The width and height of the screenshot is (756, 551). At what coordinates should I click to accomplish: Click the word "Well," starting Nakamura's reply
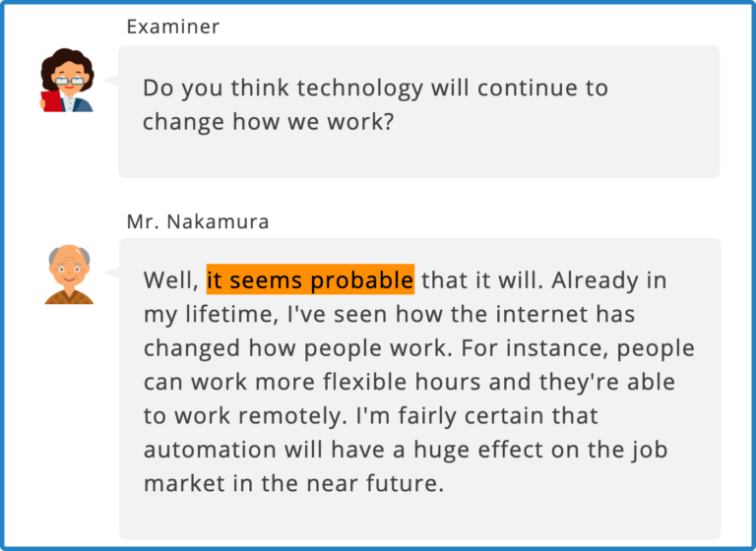pos(171,280)
